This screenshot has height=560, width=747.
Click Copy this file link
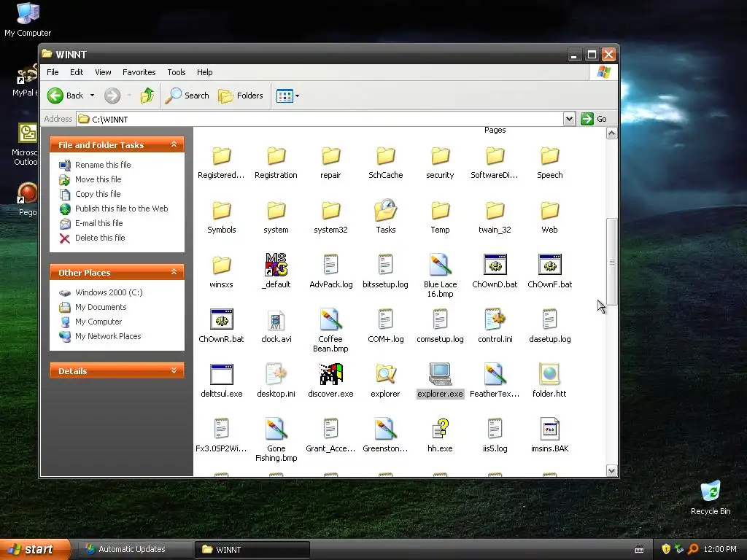pos(98,194)
